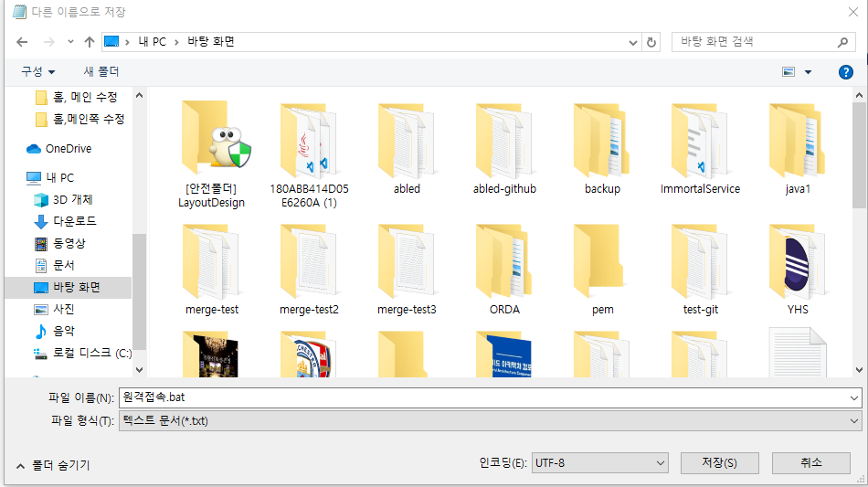Screen dimensions: 868x487
Task: Select the 180ABB414D05E6260A (1) folder
Action: (309, 154)
